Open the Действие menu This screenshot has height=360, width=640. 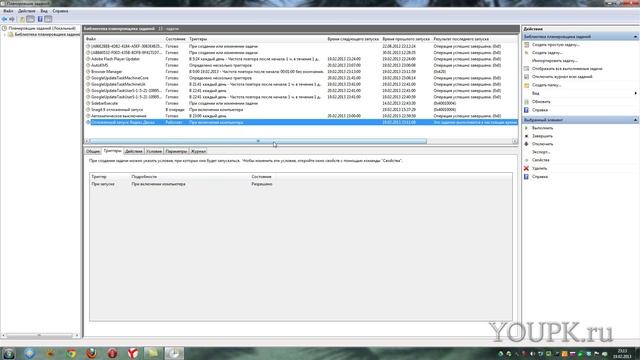[x=27, y=11]
